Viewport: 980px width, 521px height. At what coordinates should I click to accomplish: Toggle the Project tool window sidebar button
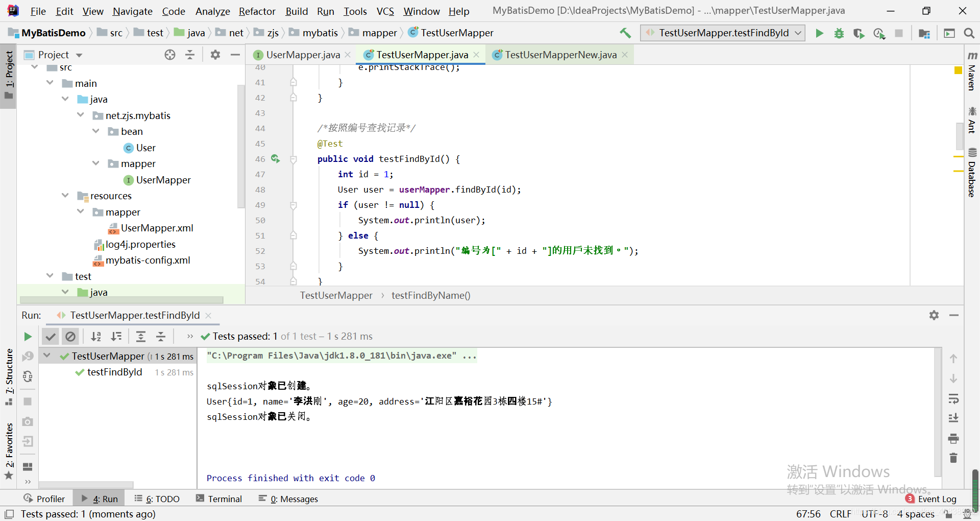pos(9,76)
